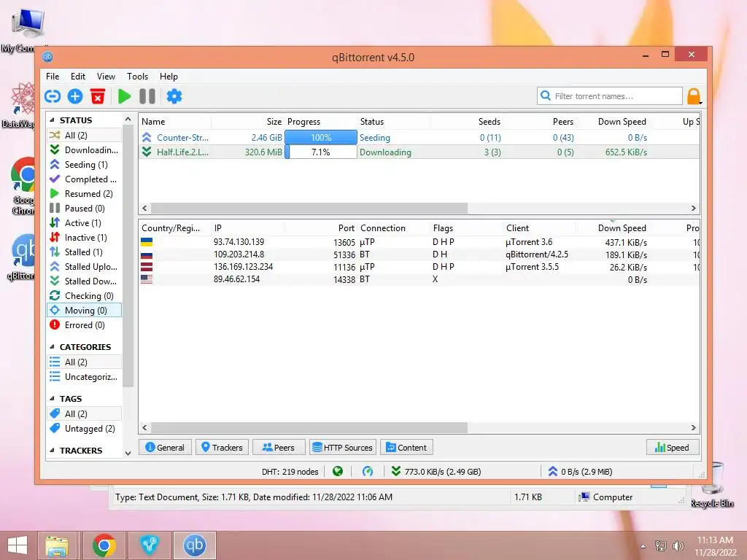Select peer 93.74.130.139

tap(419, 242)
